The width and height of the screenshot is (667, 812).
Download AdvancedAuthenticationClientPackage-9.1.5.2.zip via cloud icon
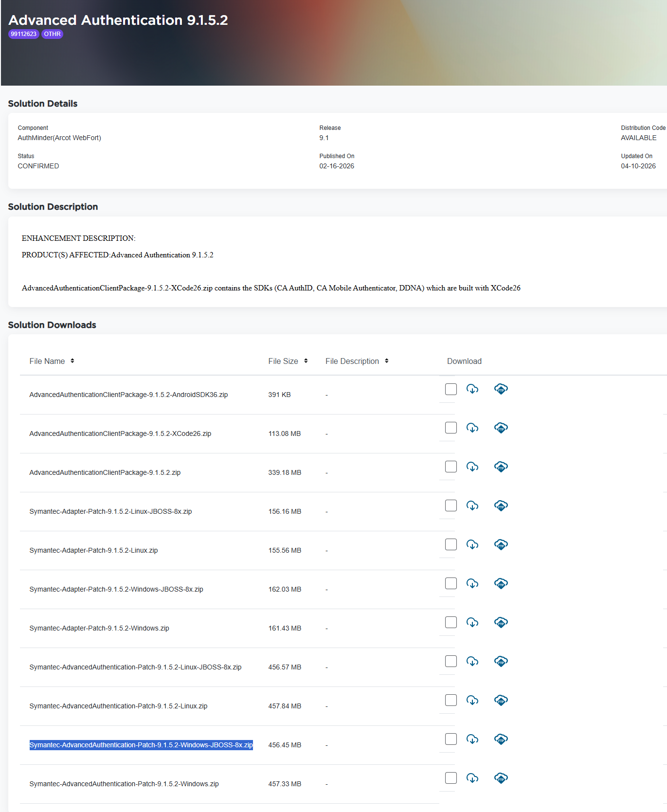click(x=472, y=467)
